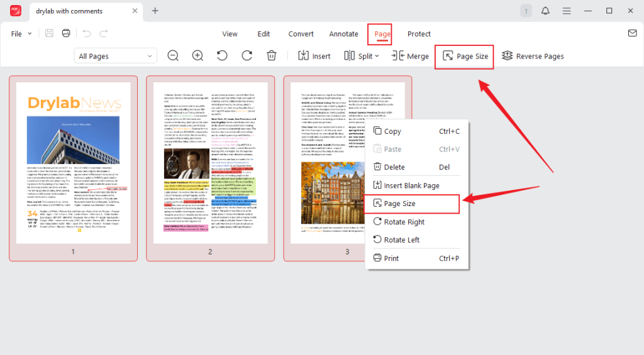Choose Rotate Right from the context menu
The height and width of the screenshot is (355, 644).
tap(417, 222)
